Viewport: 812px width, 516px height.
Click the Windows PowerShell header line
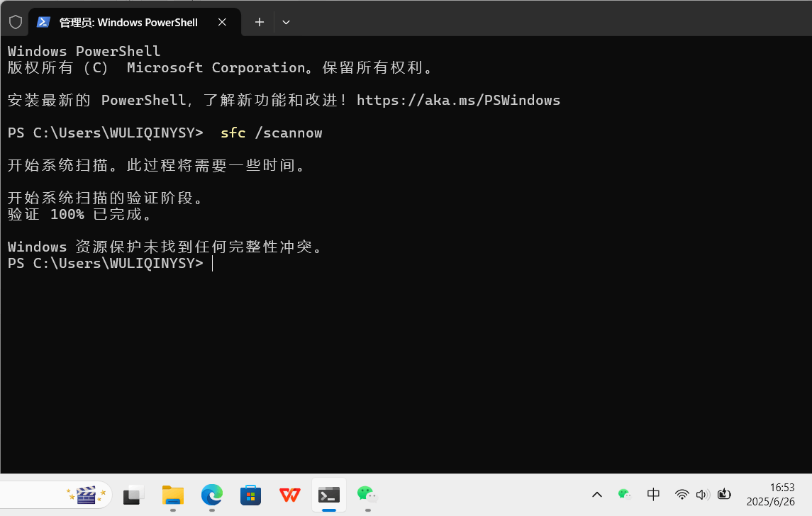(84, 51)
